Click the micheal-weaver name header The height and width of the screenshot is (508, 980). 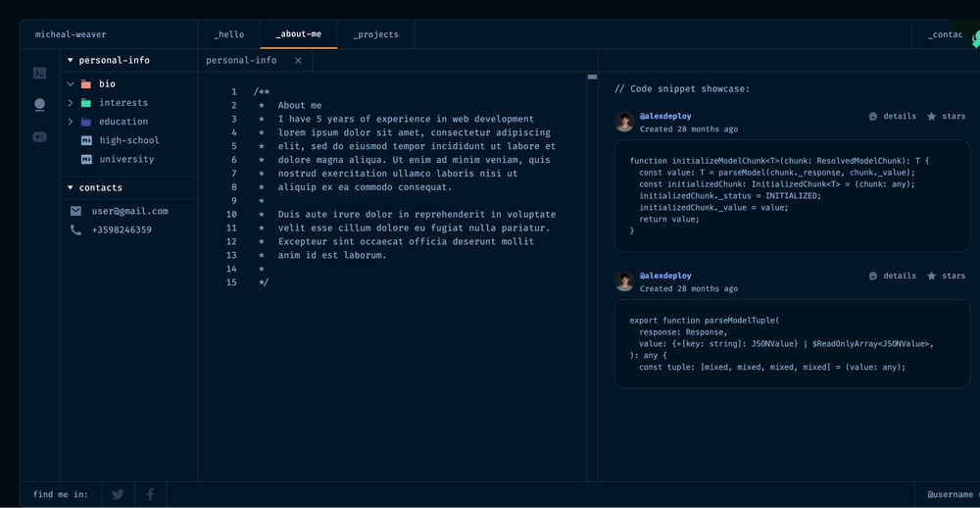tap(71, 34)
